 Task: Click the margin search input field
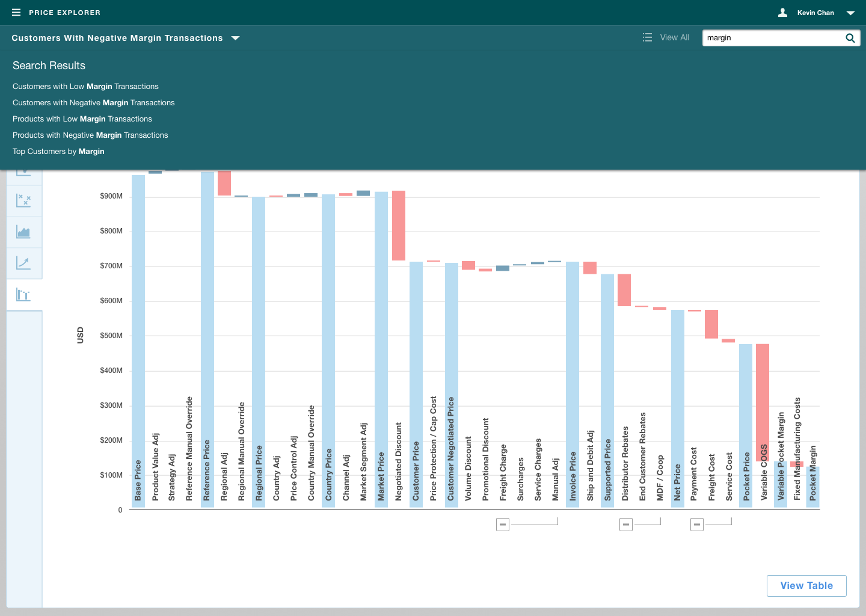(x=773, y=38)
